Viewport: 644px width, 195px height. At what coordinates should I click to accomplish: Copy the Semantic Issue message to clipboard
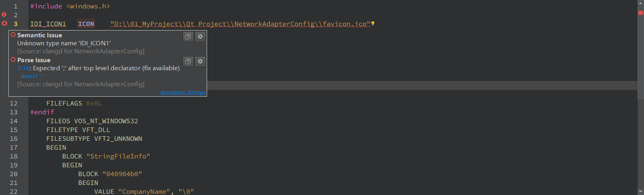[x=188, y=37]
